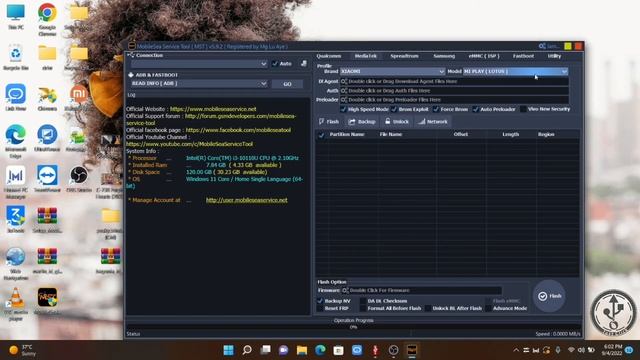Click the Operation Progress bar
Viewport: 640px width, 360px height.
353,327
